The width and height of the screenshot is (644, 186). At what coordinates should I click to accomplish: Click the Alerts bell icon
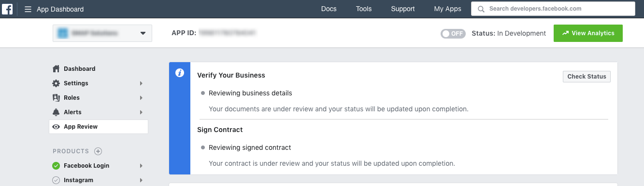pos(56,112)
